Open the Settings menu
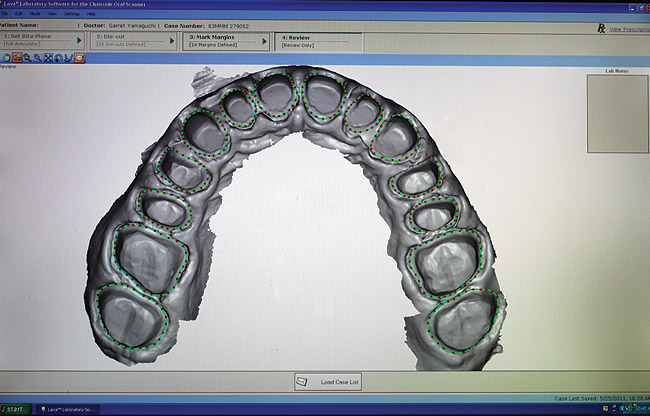The width and height of the screenshot is (650, 416). 72,14
